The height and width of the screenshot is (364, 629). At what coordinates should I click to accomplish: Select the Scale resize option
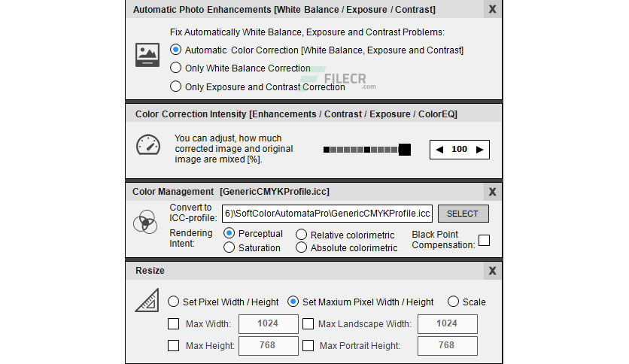453,302
